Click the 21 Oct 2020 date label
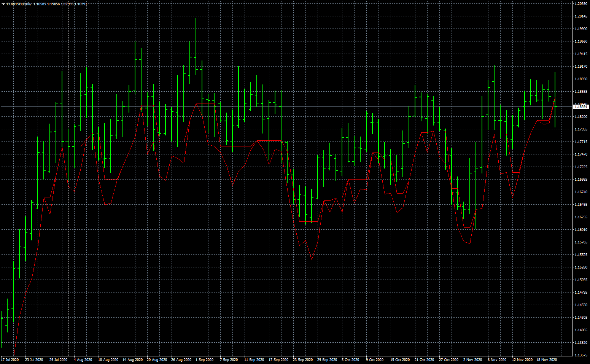This screenshot has height=364, width=590. pos(425,360)
